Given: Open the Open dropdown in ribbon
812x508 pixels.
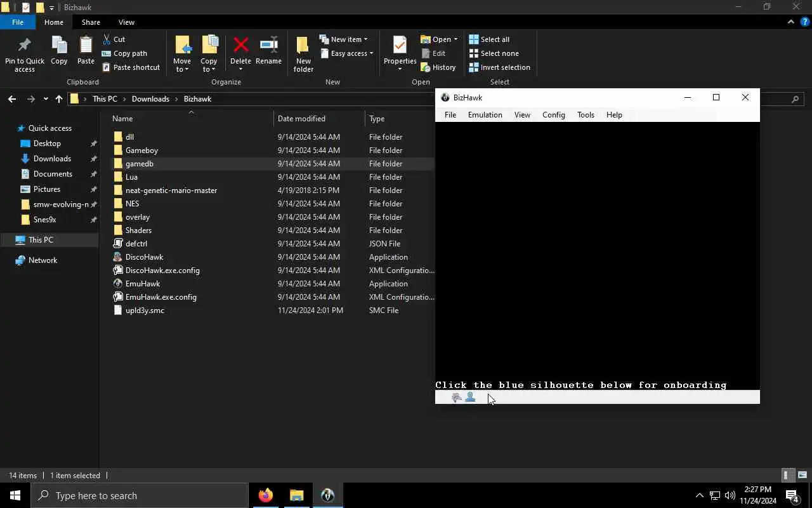Looking at the screenshot, I should pyautogui.click(x=438, y=39).
